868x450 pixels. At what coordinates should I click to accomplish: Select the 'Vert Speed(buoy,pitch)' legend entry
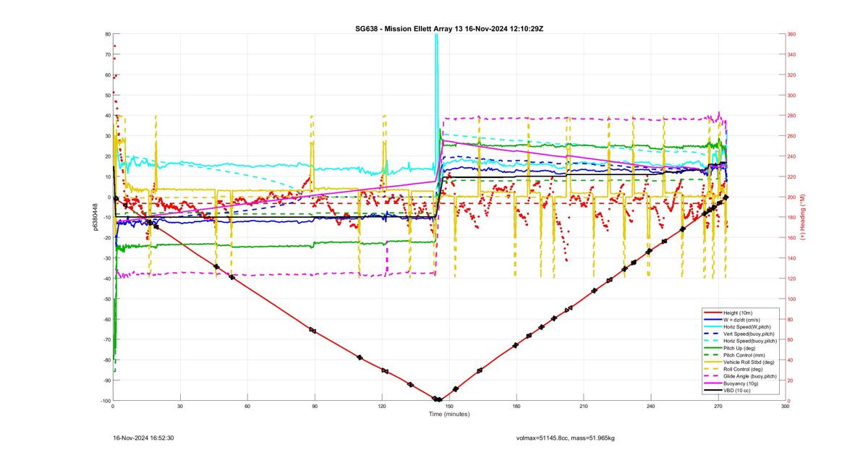click(740, 334)
